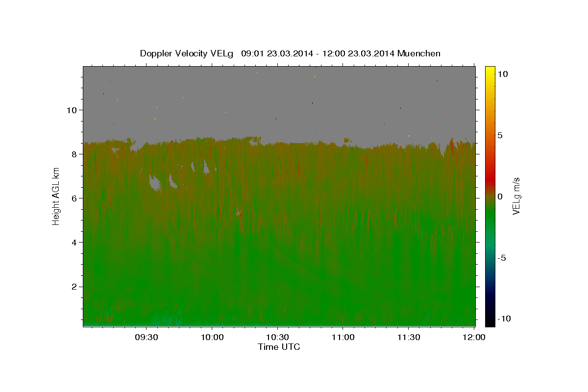Screen dimensions: 588x392
Task: Click the black bottom of the colorbar
Action: (x=490, y=321)
